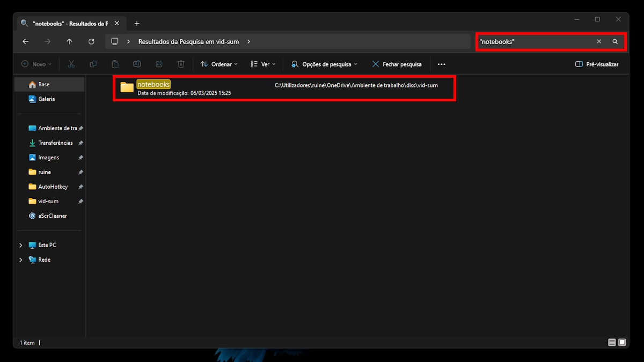The height and width of the screenshot is (362, 644).
Task: Click the "notebooks" search field
Action: (x=534, y=42)
